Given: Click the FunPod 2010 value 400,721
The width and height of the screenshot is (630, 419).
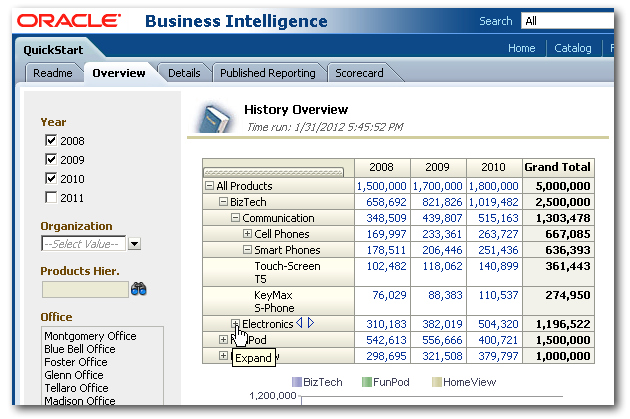Looking at the screenshot, I should (x=498, y=340).
